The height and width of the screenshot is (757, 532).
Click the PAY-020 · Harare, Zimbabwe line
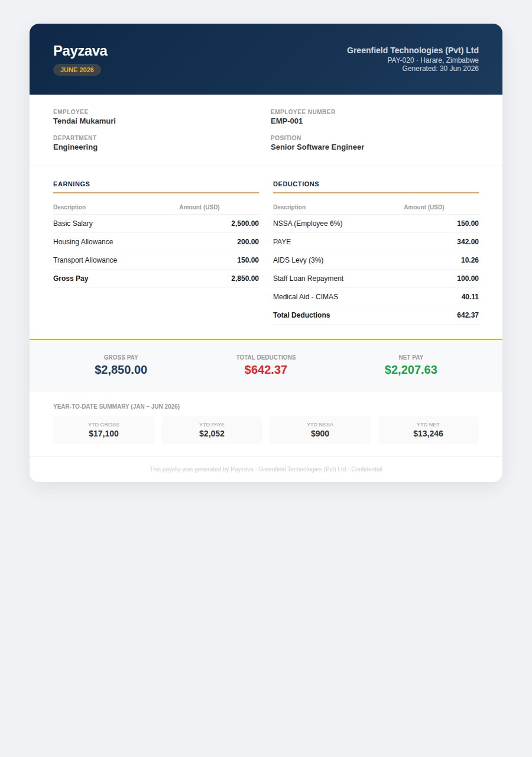[433, 60]
